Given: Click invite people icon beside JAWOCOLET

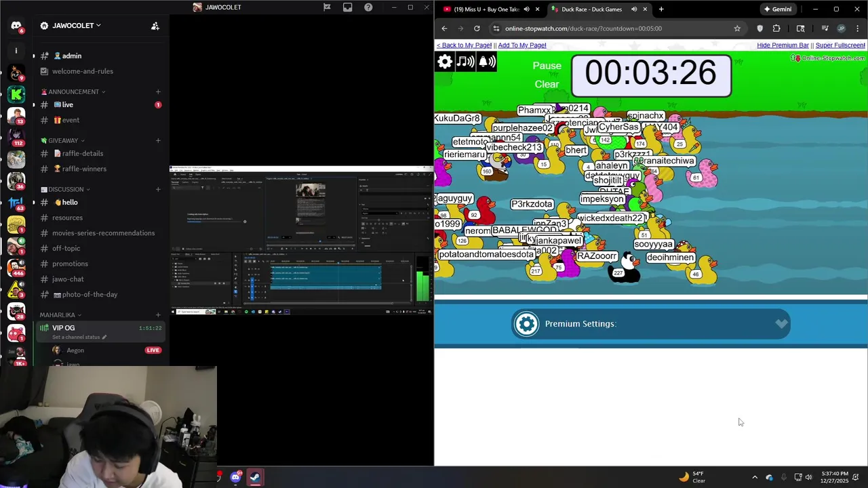Looking at the screenshot, I should coord(155,26).
